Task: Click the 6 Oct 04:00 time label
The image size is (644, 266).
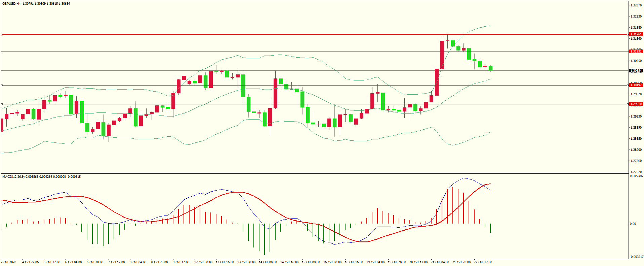Action: tap(74, 262)
